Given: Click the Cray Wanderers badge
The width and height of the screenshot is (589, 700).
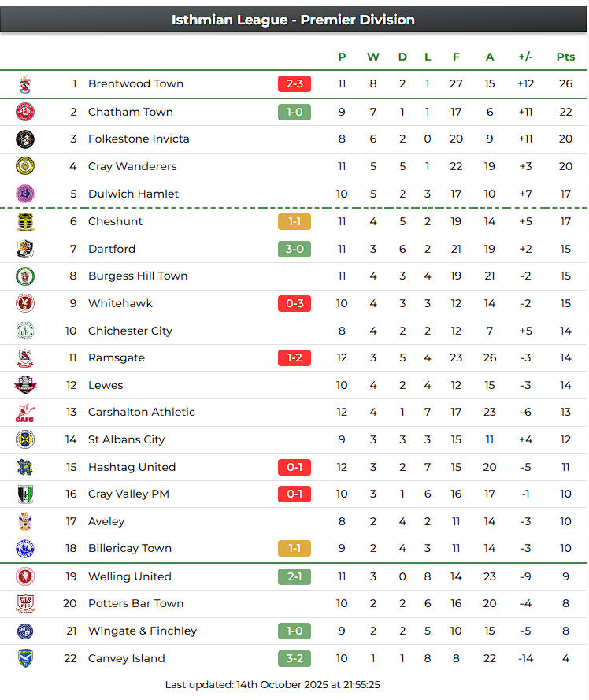Looking at the screenshot, I should 25,166.
